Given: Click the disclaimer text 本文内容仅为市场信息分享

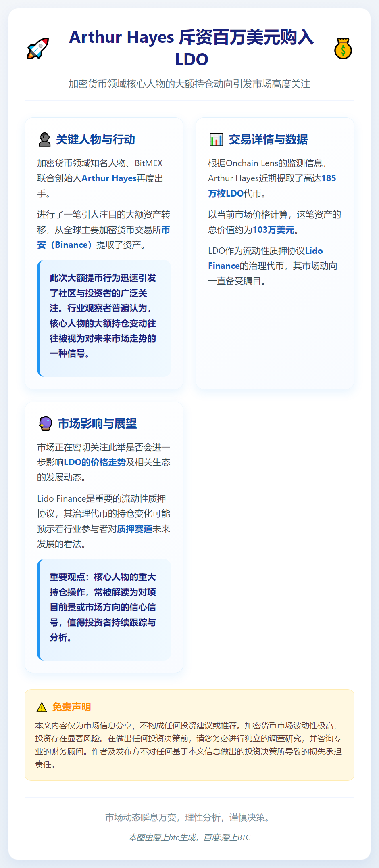Looking at the screenshot, I should tap(189, 745).
